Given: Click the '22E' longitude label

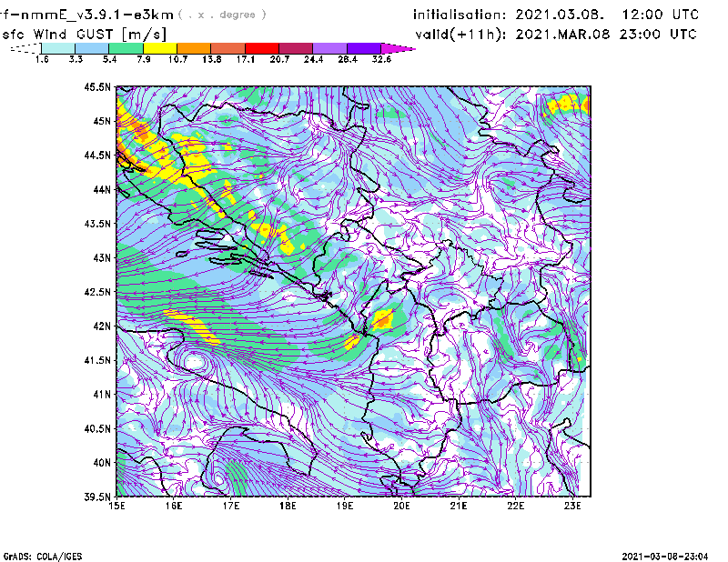Looking at the screenshot, I should click(516, 506).
